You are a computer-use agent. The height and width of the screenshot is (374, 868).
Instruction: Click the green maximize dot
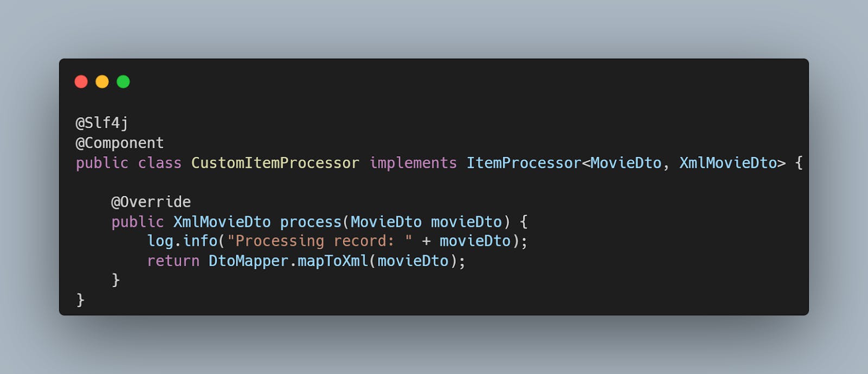coord(123,81)
